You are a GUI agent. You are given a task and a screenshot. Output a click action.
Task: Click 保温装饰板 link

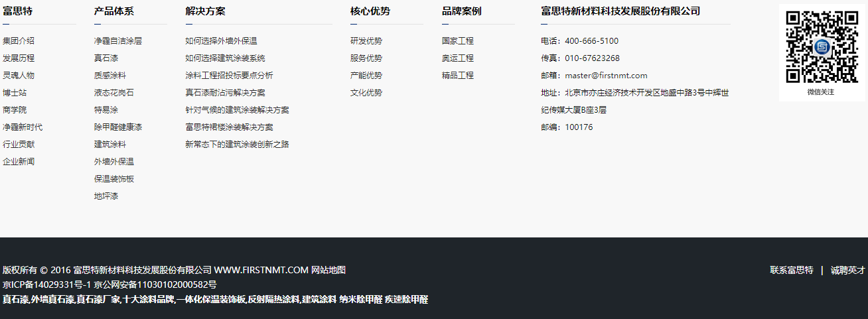click(x=114, y=179)
